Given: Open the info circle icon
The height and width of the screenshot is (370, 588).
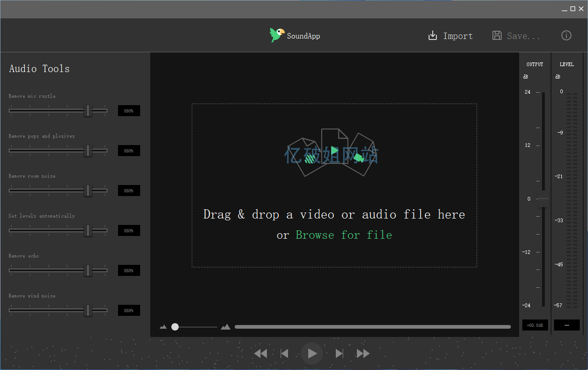Looking at the screenshot, I should click(566, 36).
